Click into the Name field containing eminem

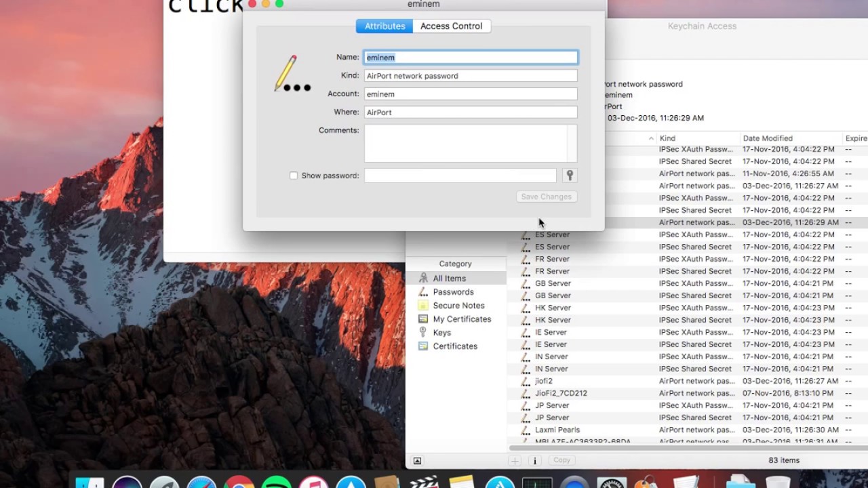tap(471, 58)
